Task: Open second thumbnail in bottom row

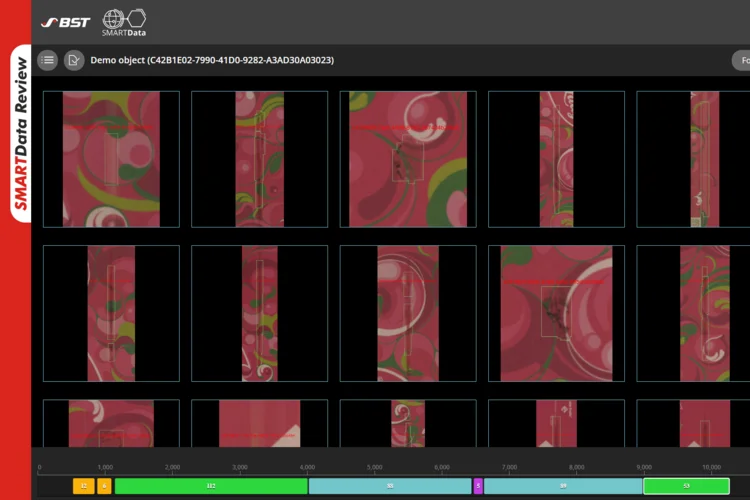Action: 260,423
